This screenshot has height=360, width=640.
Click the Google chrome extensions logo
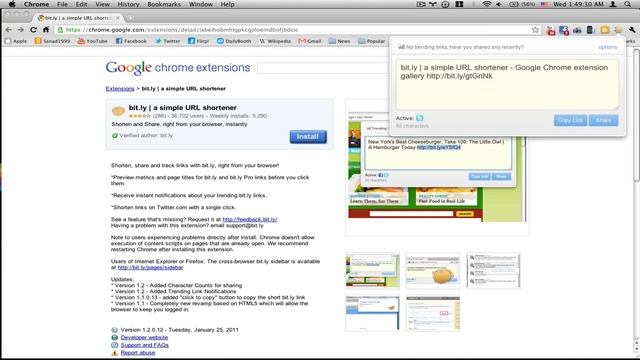tap(178, 68)
